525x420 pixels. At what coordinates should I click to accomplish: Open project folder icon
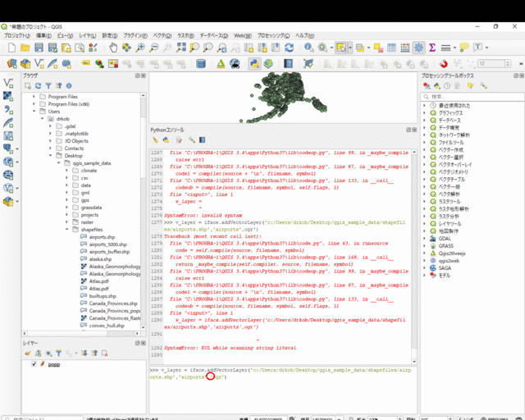(x=25, y=48)
